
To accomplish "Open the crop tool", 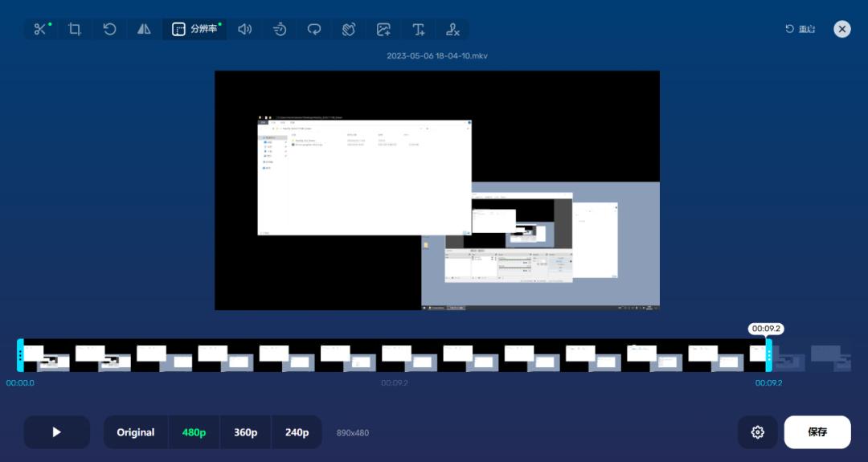I will coord(75,30).
